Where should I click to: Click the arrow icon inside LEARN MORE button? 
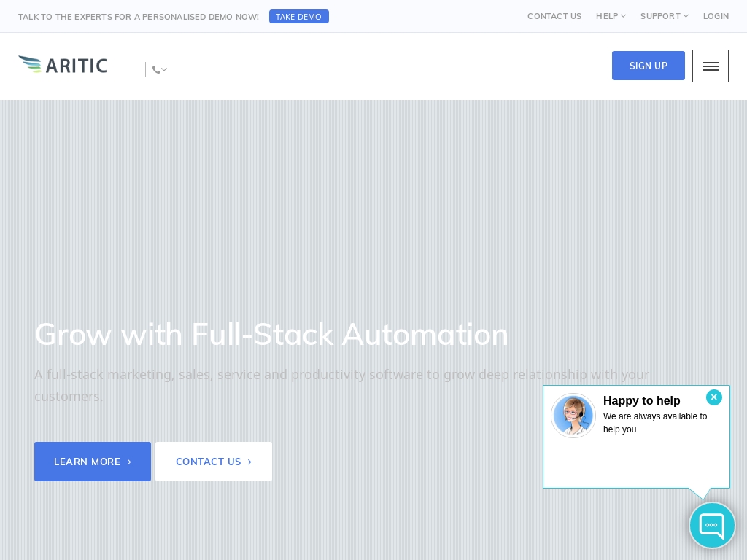pyautogui.click(x=129, y=462)
